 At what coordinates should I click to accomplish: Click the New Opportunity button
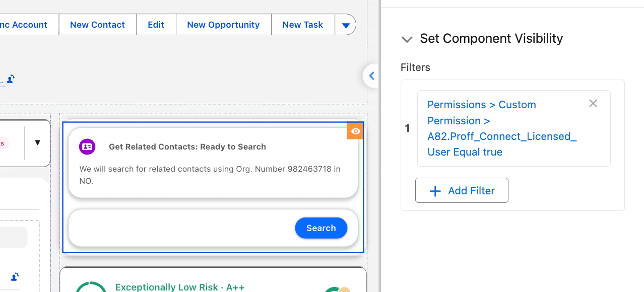pyautogui.click(x=223, y=25)
